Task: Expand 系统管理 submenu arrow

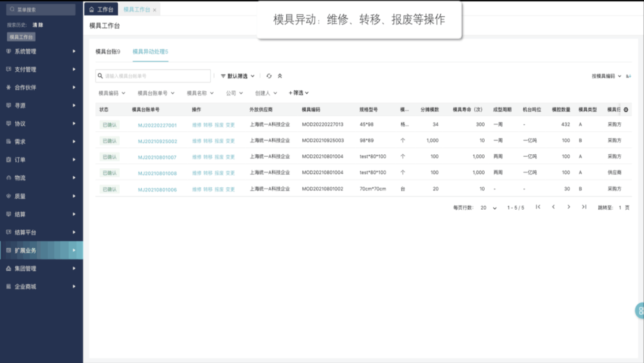Action: [74, 51]
